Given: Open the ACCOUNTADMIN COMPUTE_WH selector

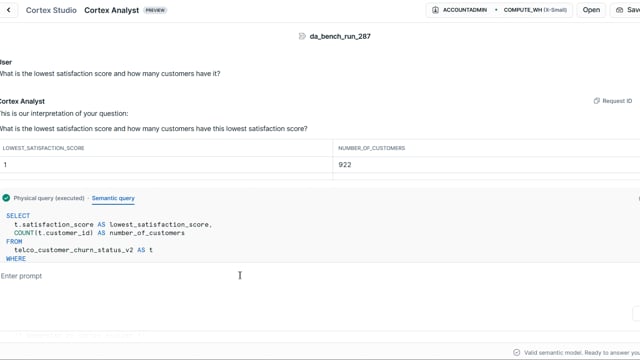Looking at the screenshot, I should [499, 10].
